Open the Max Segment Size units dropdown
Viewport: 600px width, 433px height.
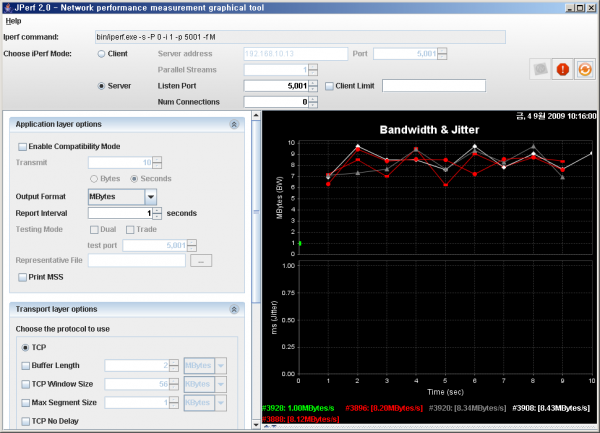click(220, 402)
